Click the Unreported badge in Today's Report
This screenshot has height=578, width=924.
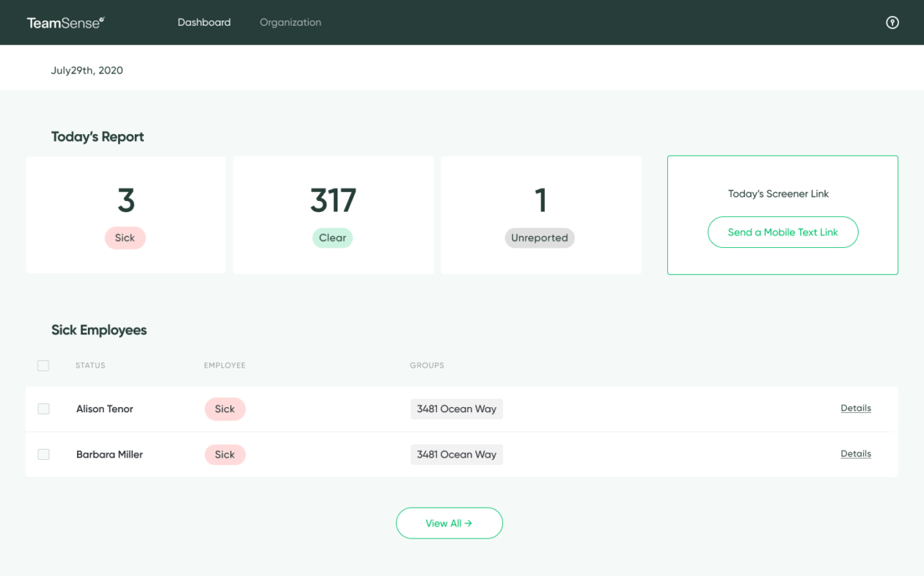[x=540, y=238]
